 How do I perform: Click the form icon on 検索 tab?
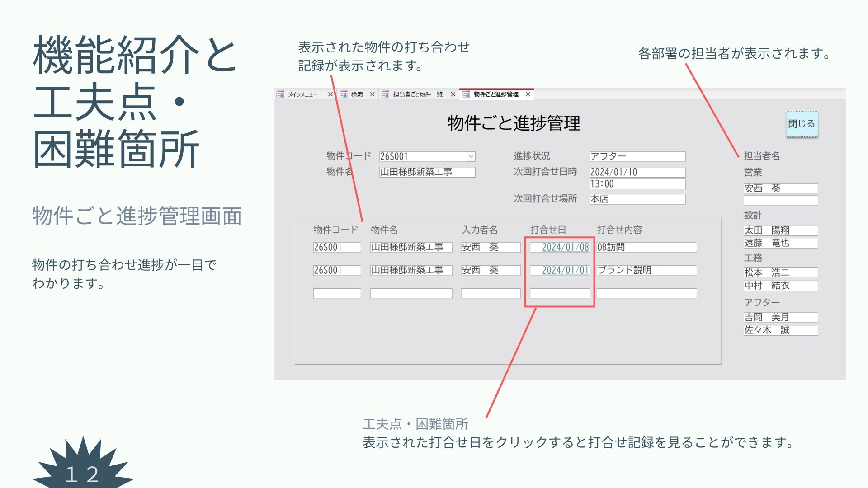tap(344, 94)
